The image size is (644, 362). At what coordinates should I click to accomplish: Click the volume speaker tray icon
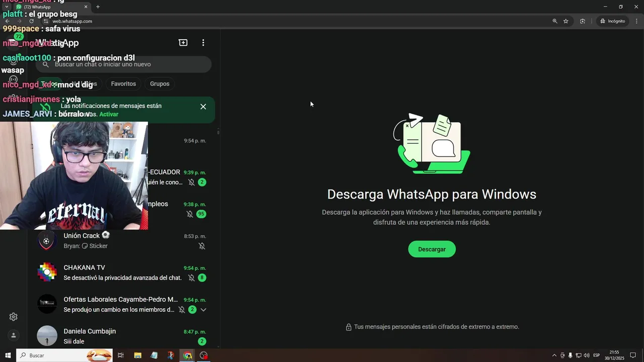click(587, 355)
